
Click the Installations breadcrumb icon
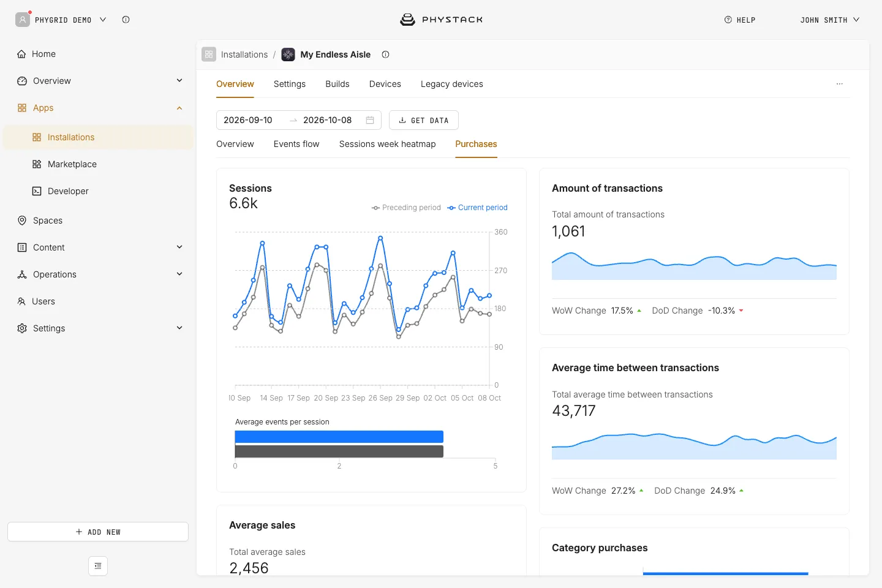[x=209, y=55]
